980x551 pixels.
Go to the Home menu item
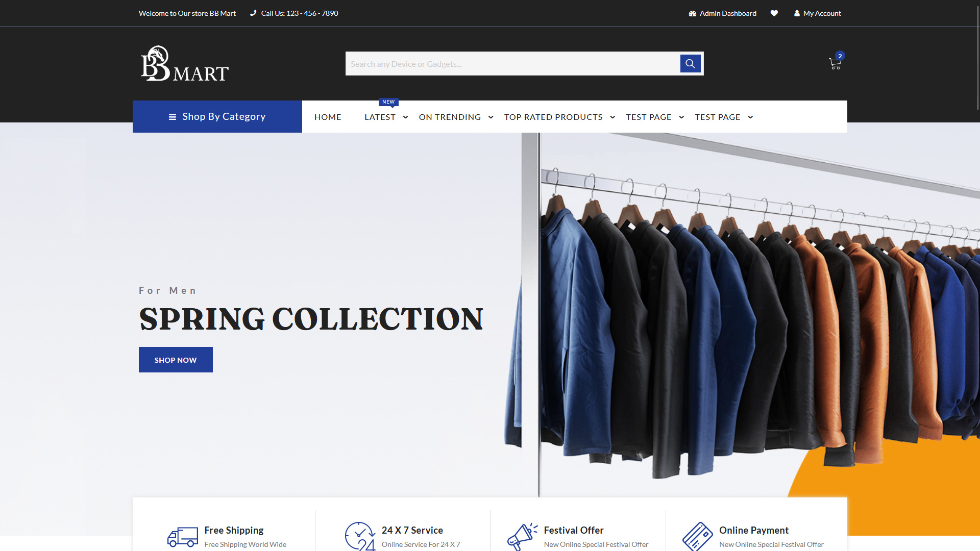point(328,117)
